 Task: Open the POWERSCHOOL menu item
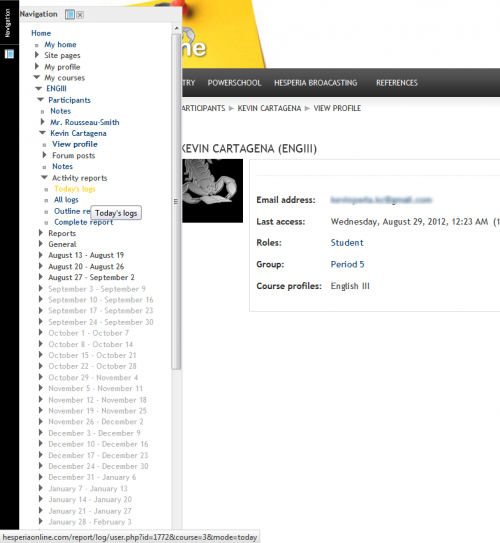coord(234,83)
